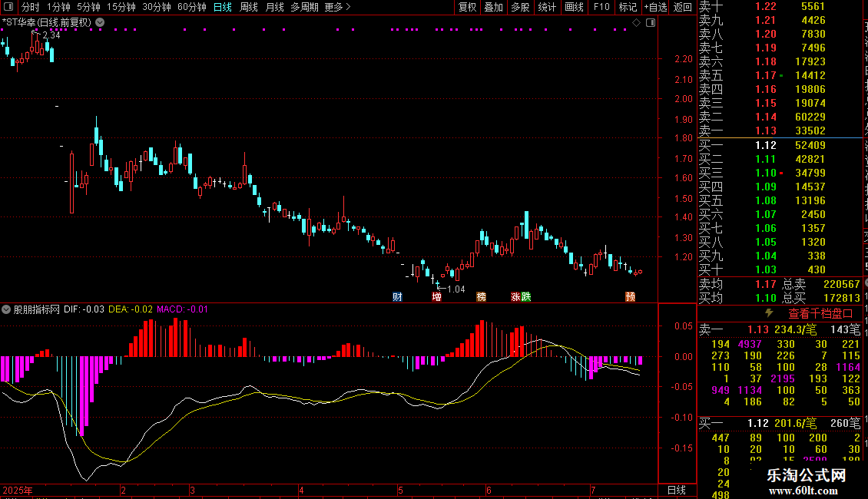The height and width of the screenshot is (499, 868).
Task: Click the 榜 event marker on the chart
Action: 481,296
